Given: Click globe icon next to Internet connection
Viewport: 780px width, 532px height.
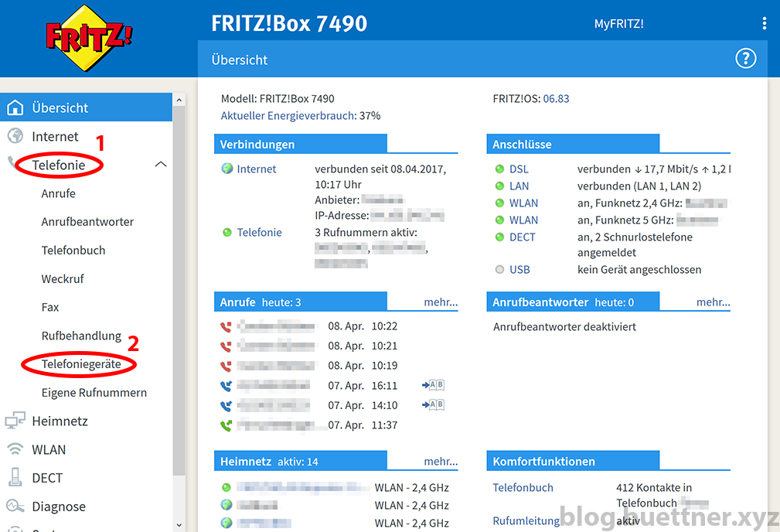Looking at the screenshot, I should click(x=227, y=169).
